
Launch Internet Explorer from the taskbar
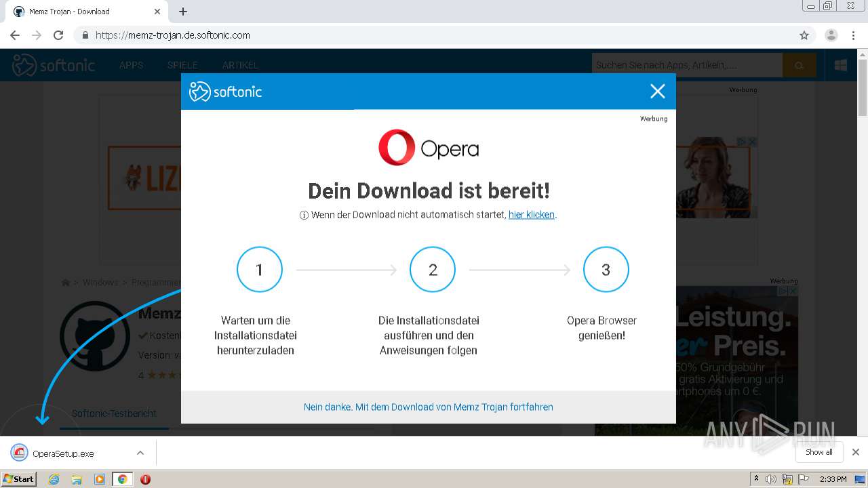coord(54,479)
